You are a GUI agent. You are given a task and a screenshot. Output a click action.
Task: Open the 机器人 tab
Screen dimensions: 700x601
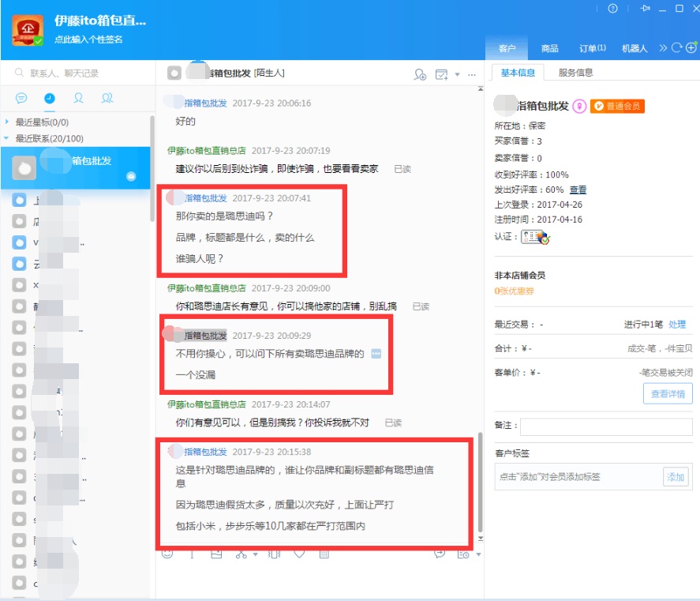click(x=634, y=48)
